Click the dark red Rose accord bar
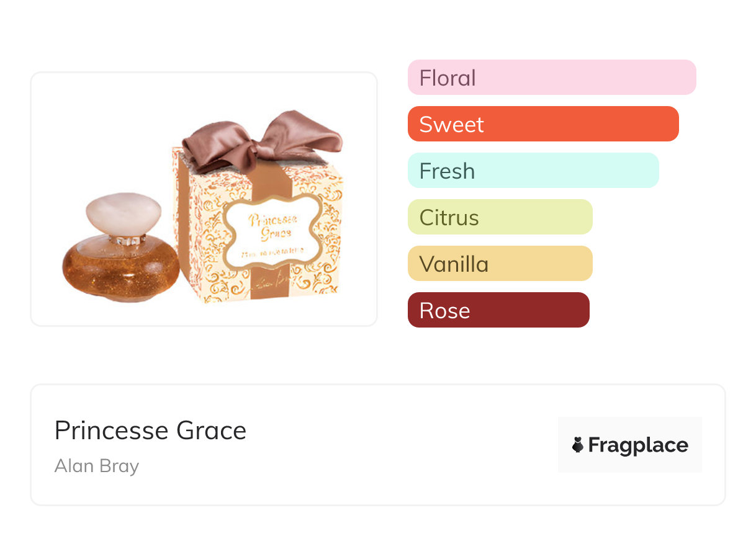 (498, 310)
